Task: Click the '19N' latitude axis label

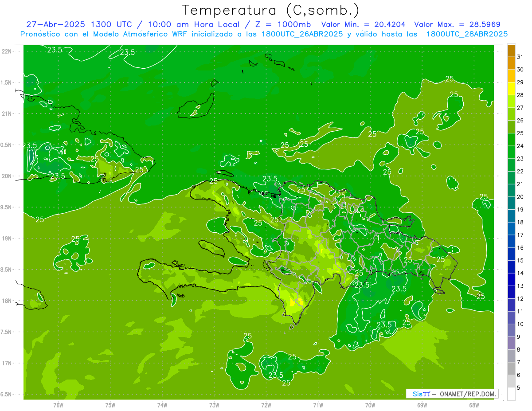Action: (x=7, y=239)
